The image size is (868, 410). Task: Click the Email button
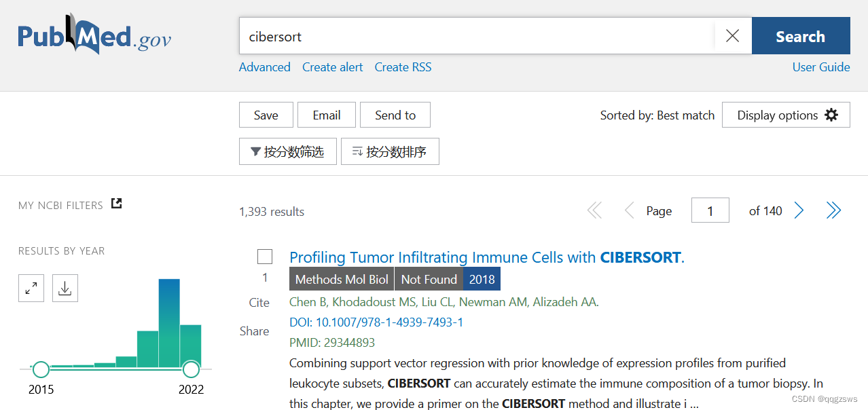tap(326, 115)
